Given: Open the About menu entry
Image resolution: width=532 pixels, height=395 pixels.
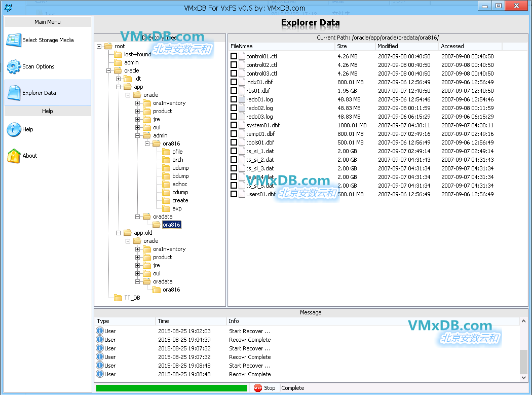Looking at the screenshot, I should click(48, 156).
